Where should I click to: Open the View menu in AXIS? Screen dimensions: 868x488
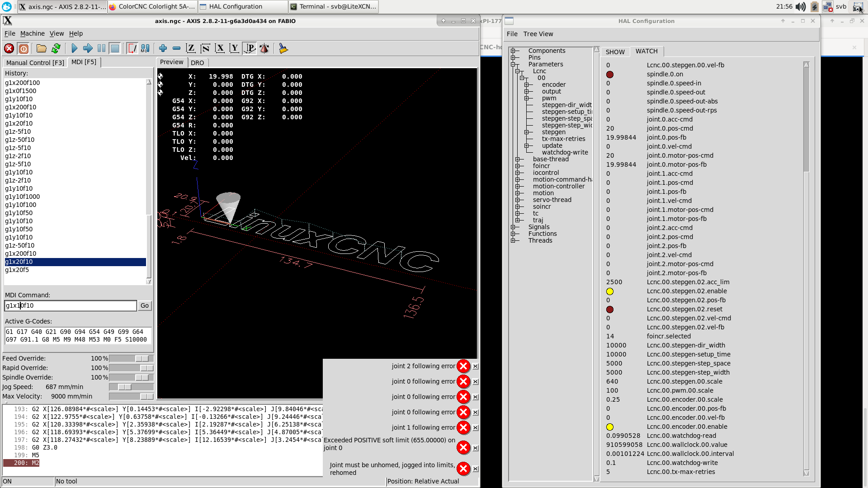57,33
